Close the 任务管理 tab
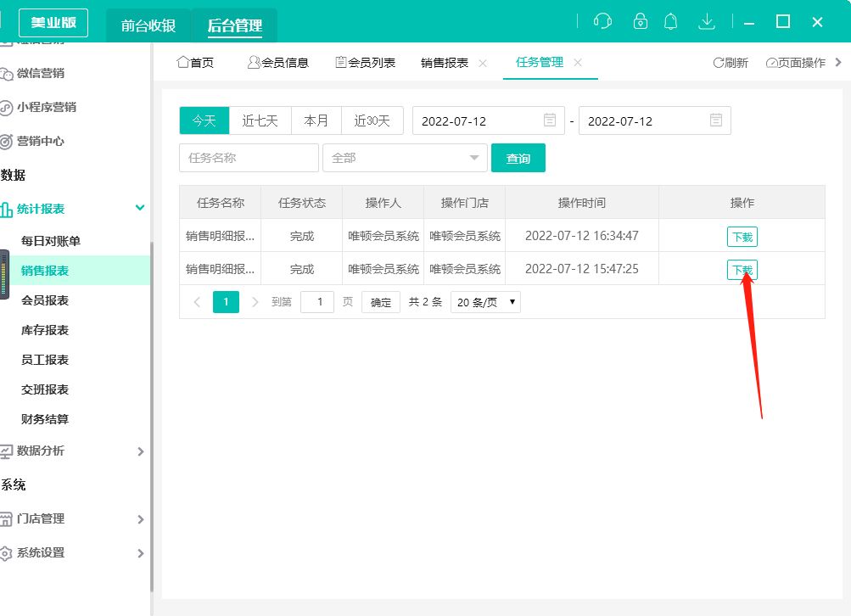This screenshot has width=851, height=616. [578, 63]
